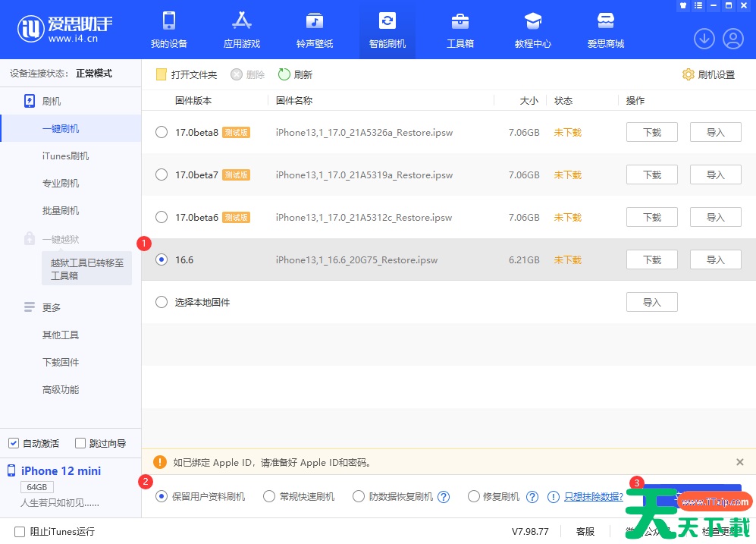Collapse the 刷机 sidebar section
The height and width of the screenshot is (544, 756).
coord(51,101)
